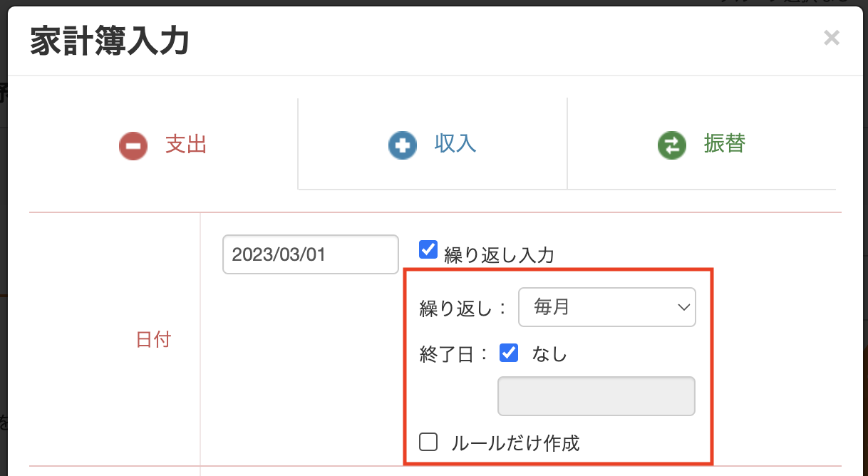Click the 日付 row label
The image size is (868, 476).
153,340
